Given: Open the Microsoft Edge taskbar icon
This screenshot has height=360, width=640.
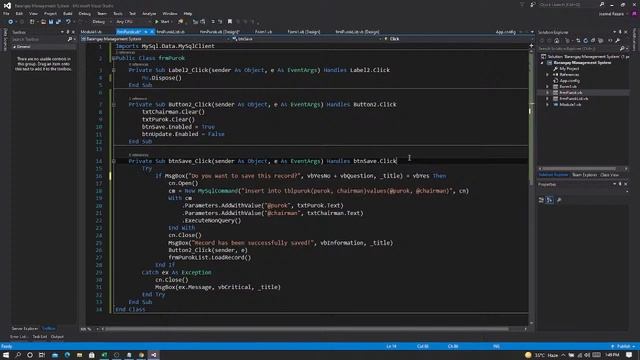Looking at the screenshot, I should 67,355.
